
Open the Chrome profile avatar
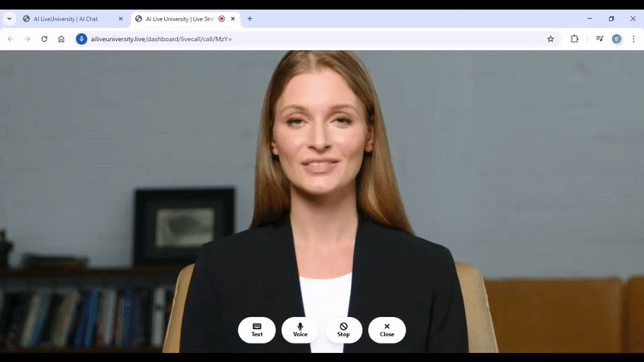[617, 39]
